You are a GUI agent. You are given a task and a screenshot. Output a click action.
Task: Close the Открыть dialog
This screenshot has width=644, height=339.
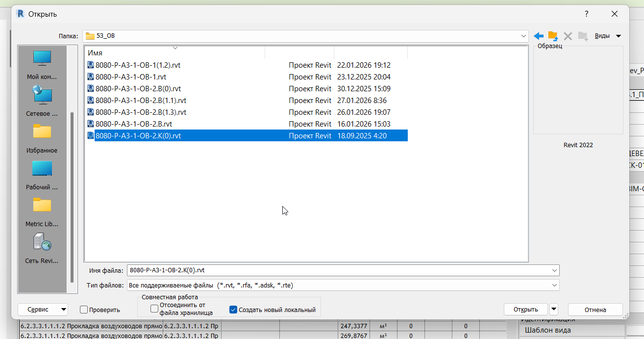tap(615, 14)
